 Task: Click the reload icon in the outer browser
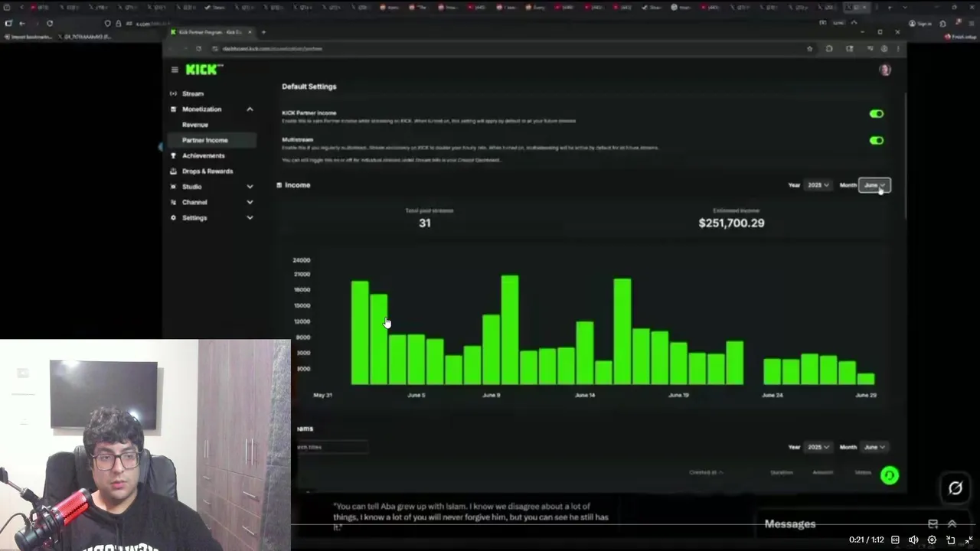coord(50,24)
